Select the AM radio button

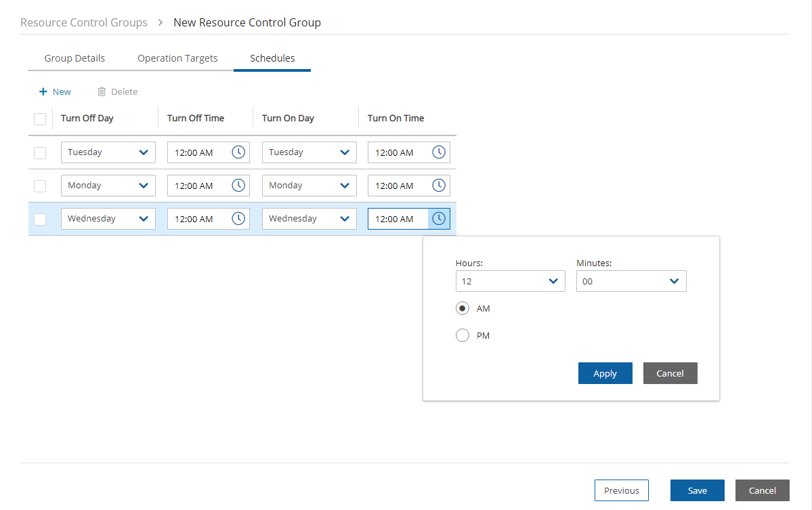(x=463, y=308)
